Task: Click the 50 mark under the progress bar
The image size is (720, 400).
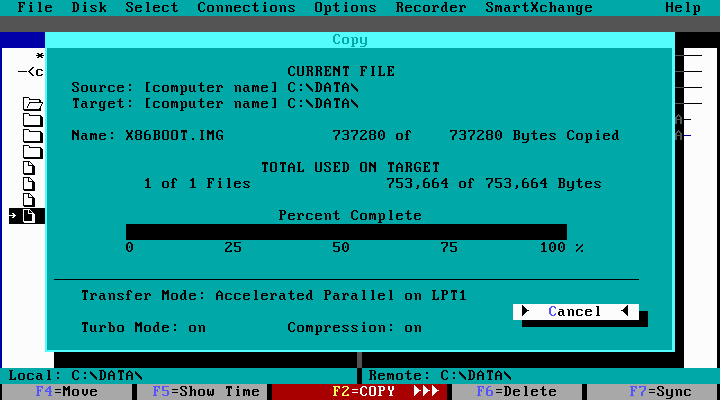Action: (341, 248)
